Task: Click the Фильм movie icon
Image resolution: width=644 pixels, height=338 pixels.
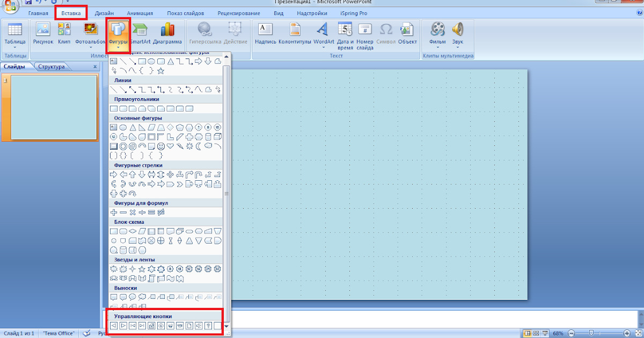Action: pyautogui.click(x=437, y=29)
